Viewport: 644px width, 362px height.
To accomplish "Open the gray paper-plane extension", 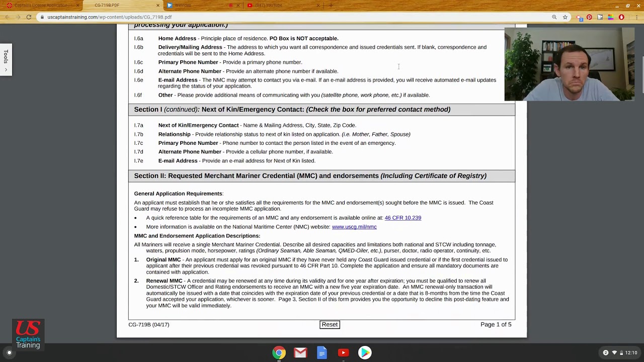I will point(600,17).
